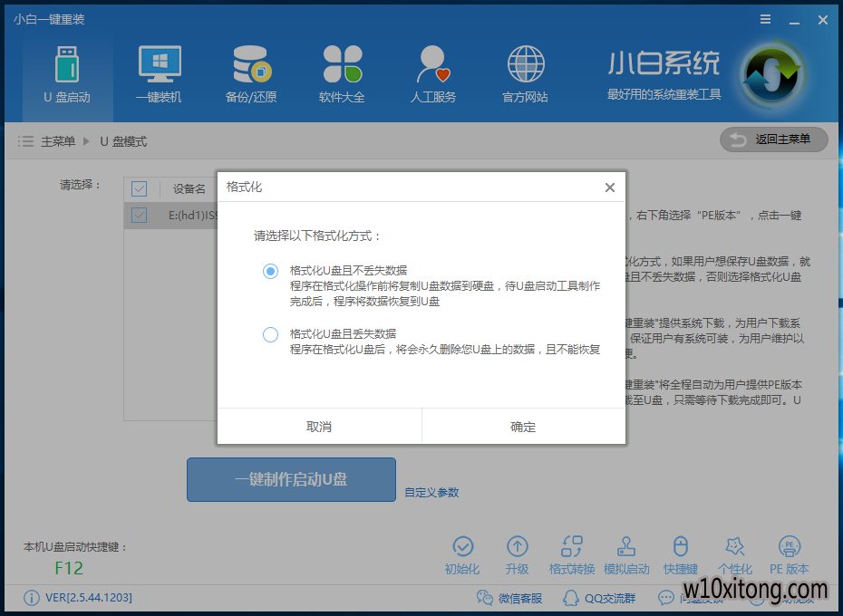Click the 一键装机 monitor icon
The image size is (843, 616).
(x=160, y=65)
